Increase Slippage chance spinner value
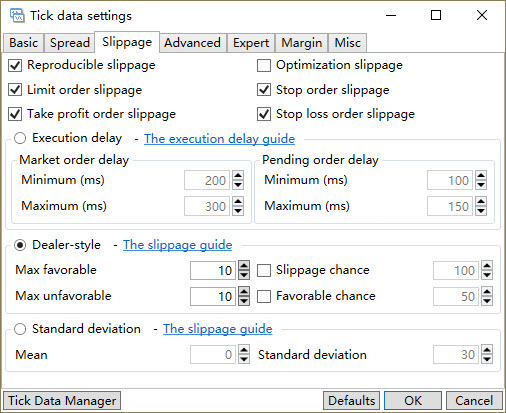506x413 pixels. point(487,266)
